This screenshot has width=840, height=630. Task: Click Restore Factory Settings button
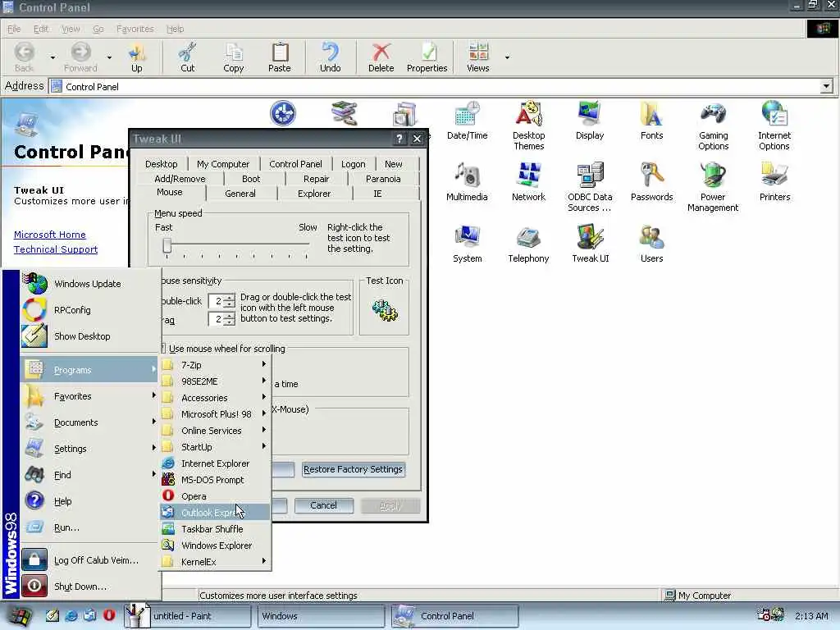(x=353, y=469)
